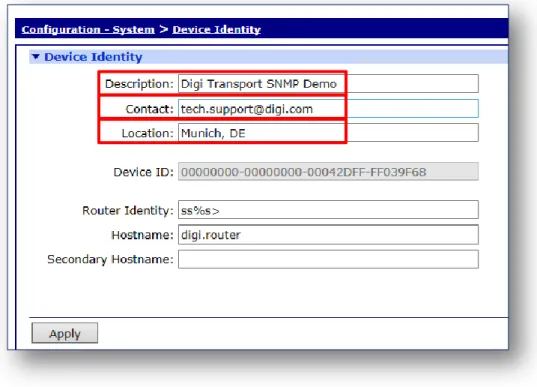
Task: Edit the Router Identity field
Action: pos(328,210)
